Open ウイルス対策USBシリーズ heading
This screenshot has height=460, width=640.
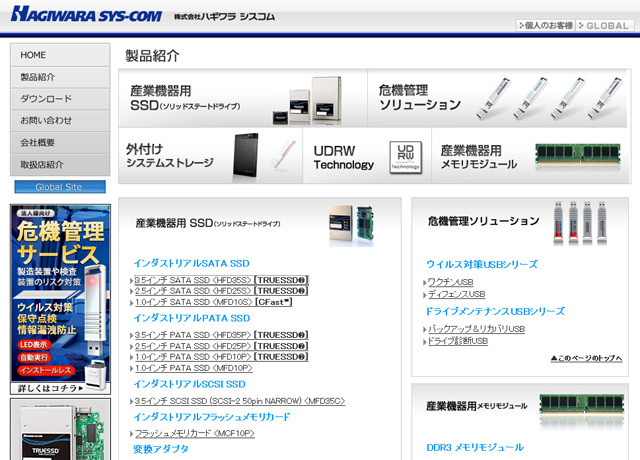tap(482, 264)
